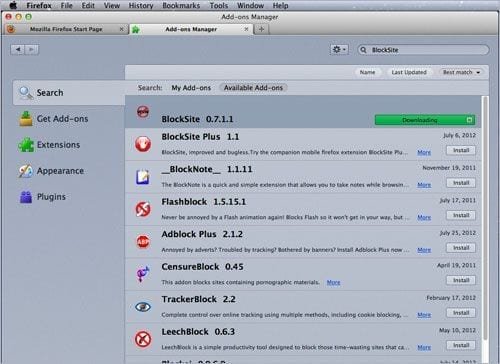Open More link for CensureBlock
Image resolution: width=500 pixels, height=364 pixels.
click(333, 282)
